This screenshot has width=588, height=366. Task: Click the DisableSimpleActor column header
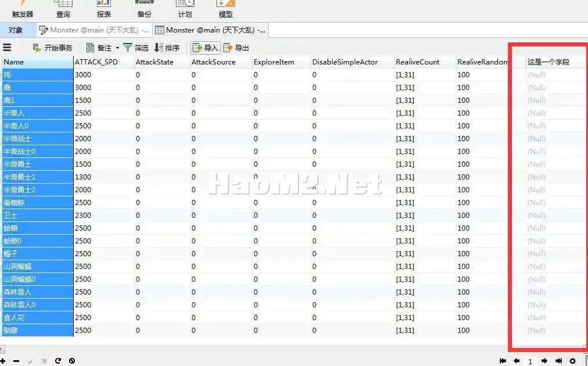(353, 62)
